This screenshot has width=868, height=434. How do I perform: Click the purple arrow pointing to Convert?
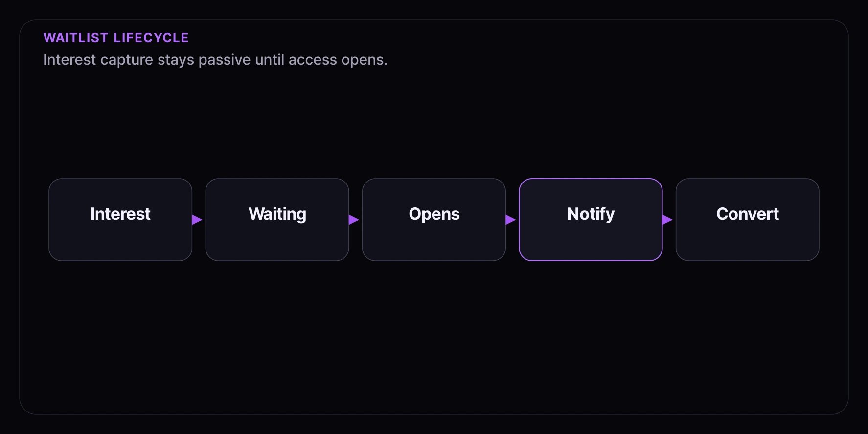coord(667,220)
